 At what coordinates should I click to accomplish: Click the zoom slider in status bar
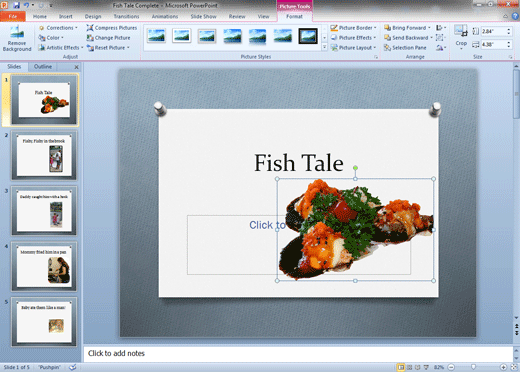477,367
